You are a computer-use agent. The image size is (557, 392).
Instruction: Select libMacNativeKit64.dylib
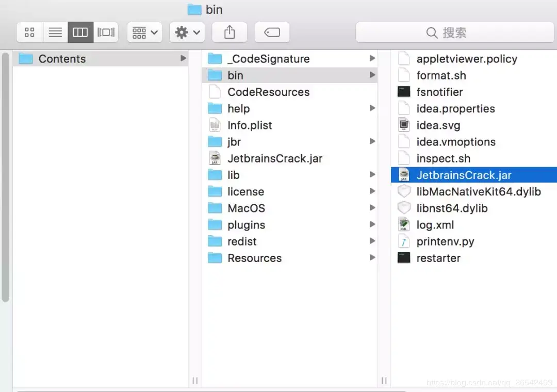(474, 191)
